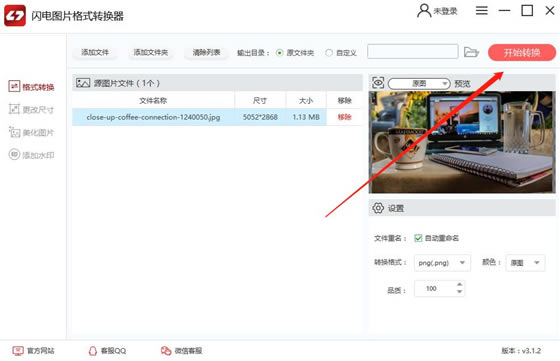Switch to 添加水印 sidebar tab
The width and height of the screenshot is (560, 361).
(x=31, y=155)
